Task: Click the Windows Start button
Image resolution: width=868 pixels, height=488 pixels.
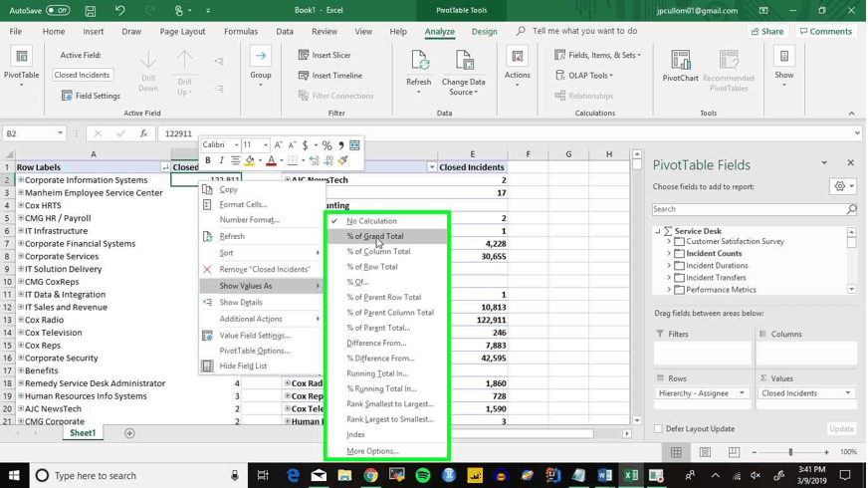Action: [13, 475]
